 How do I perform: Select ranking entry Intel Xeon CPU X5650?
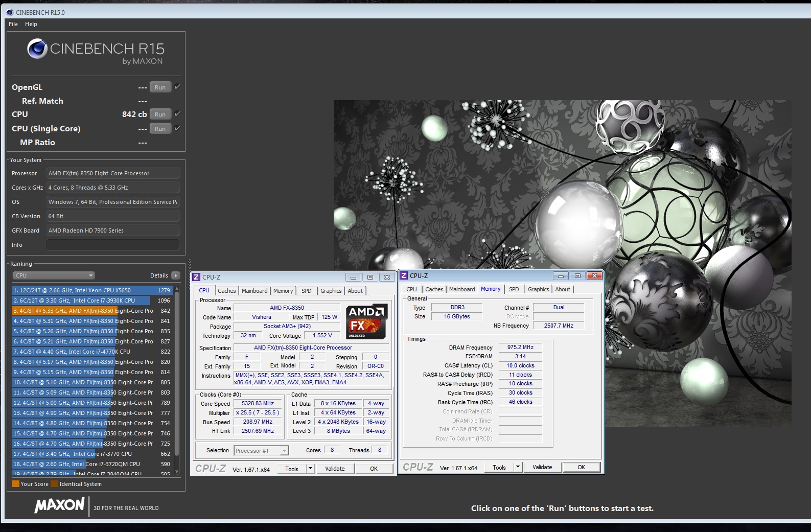coord(92,290)
